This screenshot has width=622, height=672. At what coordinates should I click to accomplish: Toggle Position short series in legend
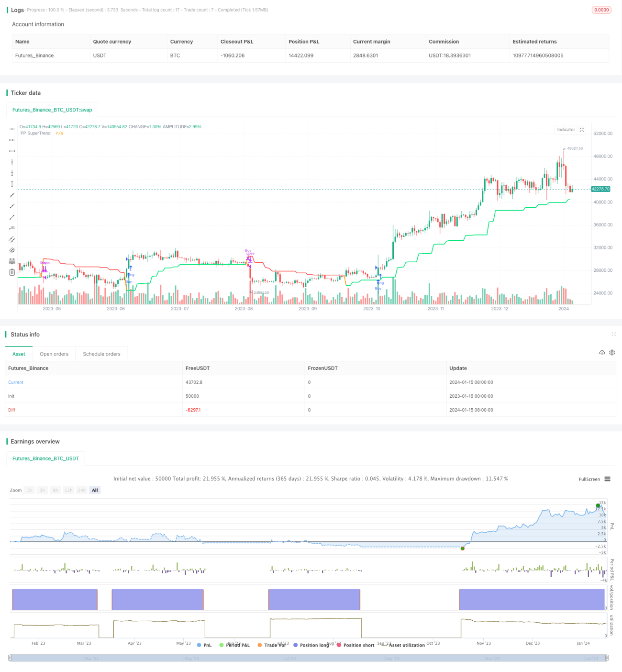click(355, 645)
